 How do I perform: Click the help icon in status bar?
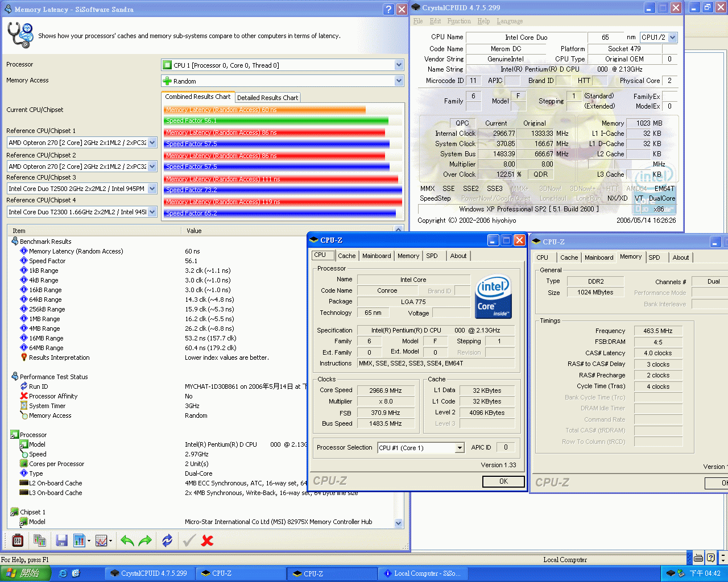coord(710,558)
